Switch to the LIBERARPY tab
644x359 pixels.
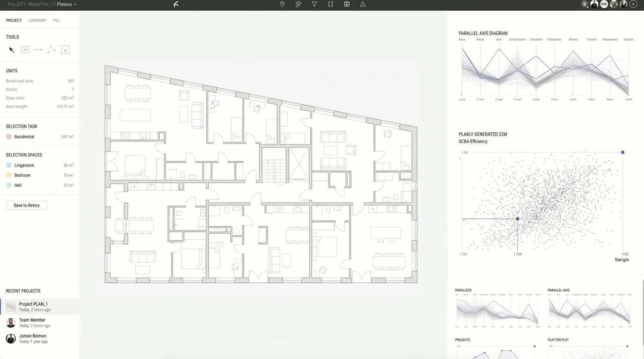(x=37, y=21)
